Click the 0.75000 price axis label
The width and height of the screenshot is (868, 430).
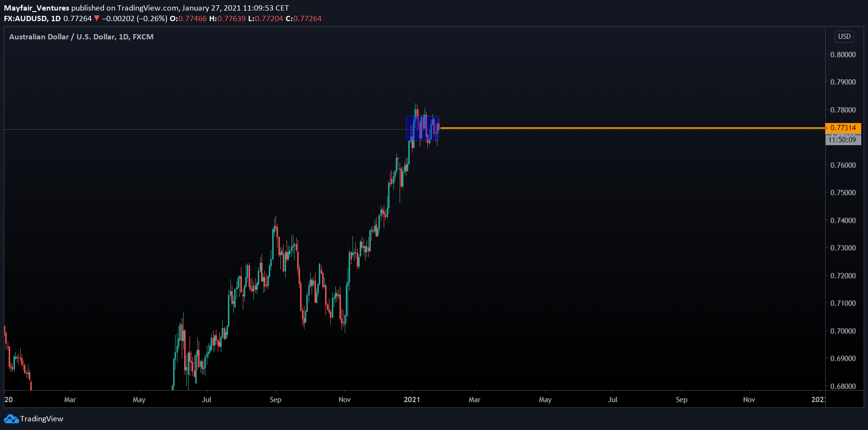(843, 193)
